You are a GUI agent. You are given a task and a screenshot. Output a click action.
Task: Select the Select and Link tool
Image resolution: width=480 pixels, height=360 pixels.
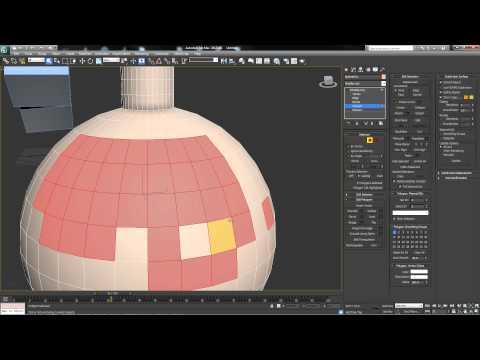[6, 61]
